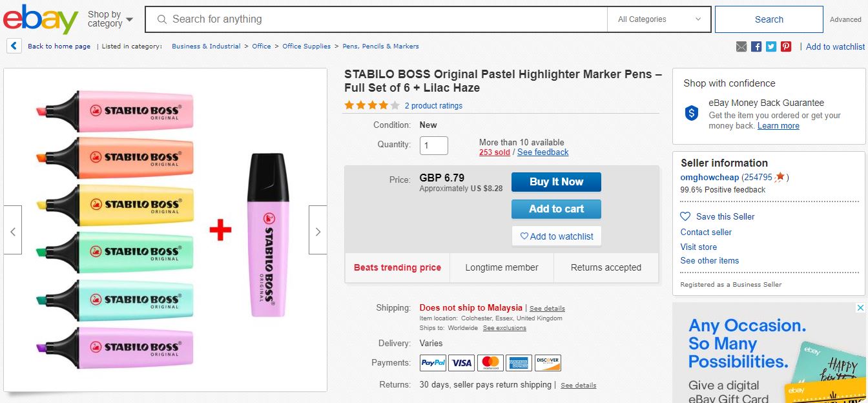Open the Office Supplies breadcrumb category
This screenshot has height=403, width=868.
click(306, 46)
